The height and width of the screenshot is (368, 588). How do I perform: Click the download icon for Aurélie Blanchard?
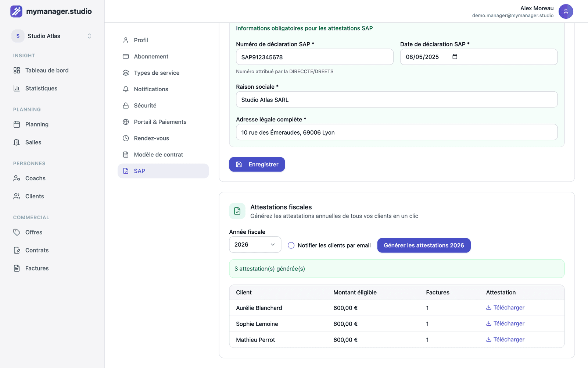pyautogui.click(x=489, y=308)
